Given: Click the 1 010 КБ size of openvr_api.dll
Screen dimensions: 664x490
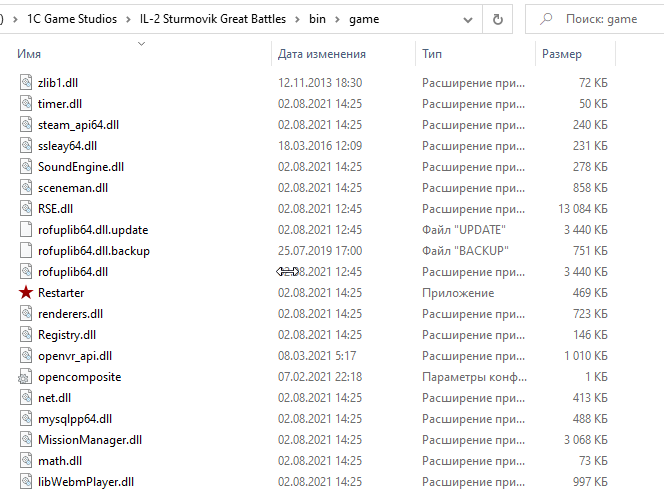Looking at the screenshot, I should tap(586, 356).
